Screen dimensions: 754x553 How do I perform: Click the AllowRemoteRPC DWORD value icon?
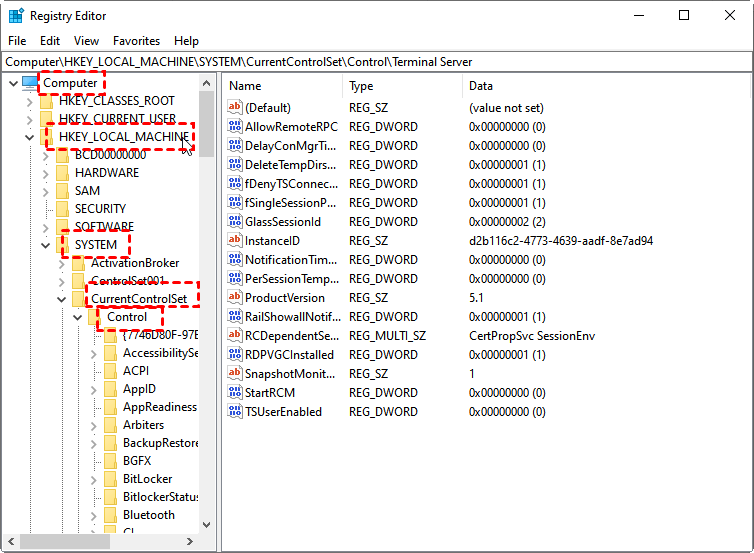(235, 127)
